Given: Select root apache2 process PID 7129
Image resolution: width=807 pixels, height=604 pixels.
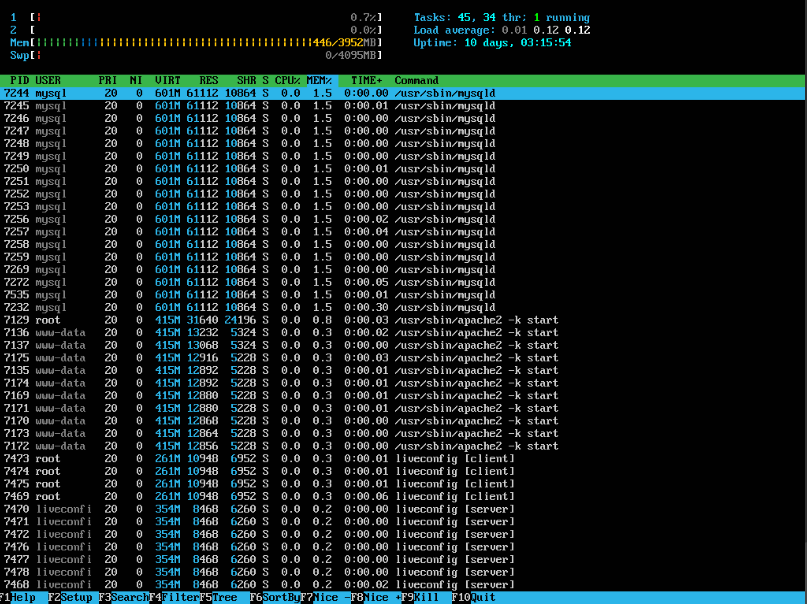Looking at the screenshot, I should [x=404, y=320].
